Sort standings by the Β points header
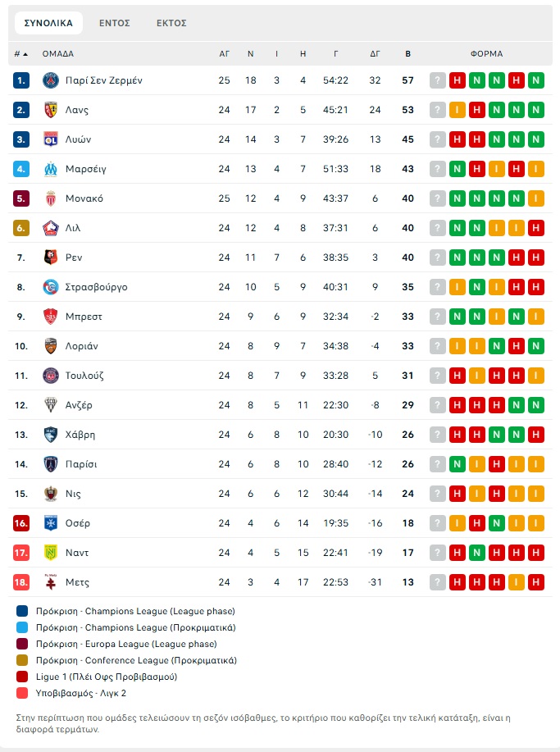Viewport: 560px width, 752px height. tap(408, 54)
